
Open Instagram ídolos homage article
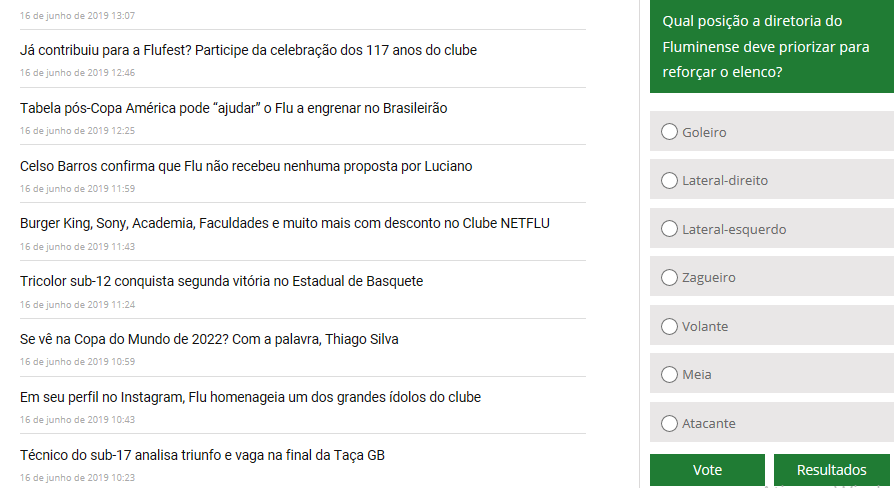(x=250, y=397)
